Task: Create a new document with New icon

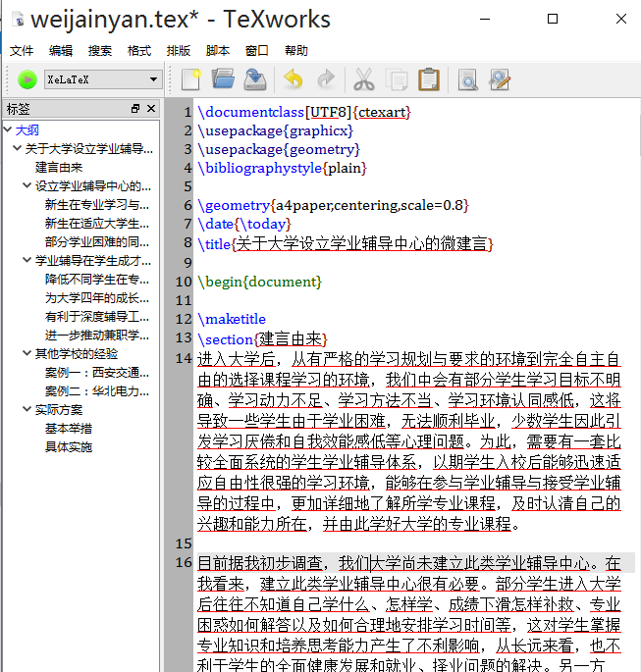Action: (191, 79)
